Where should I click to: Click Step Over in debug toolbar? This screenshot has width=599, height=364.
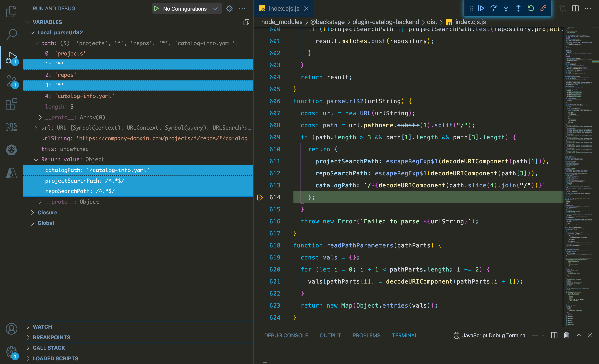point(494,9)
